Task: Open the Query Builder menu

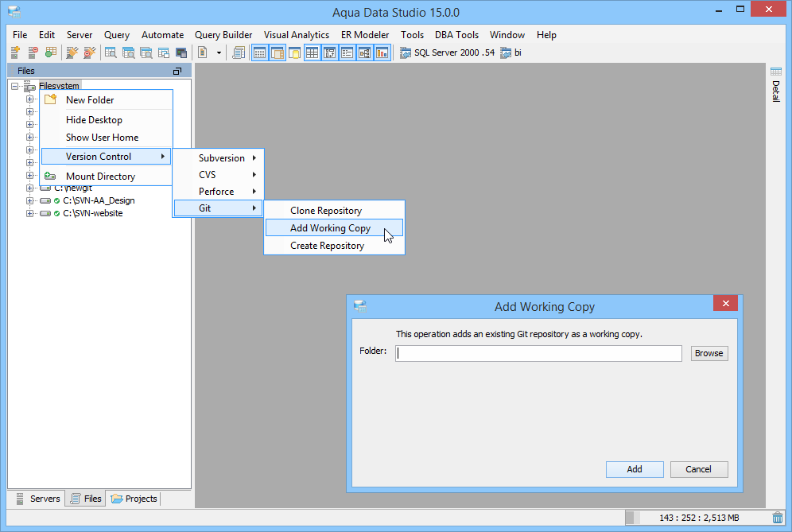Action: [223, 35]
